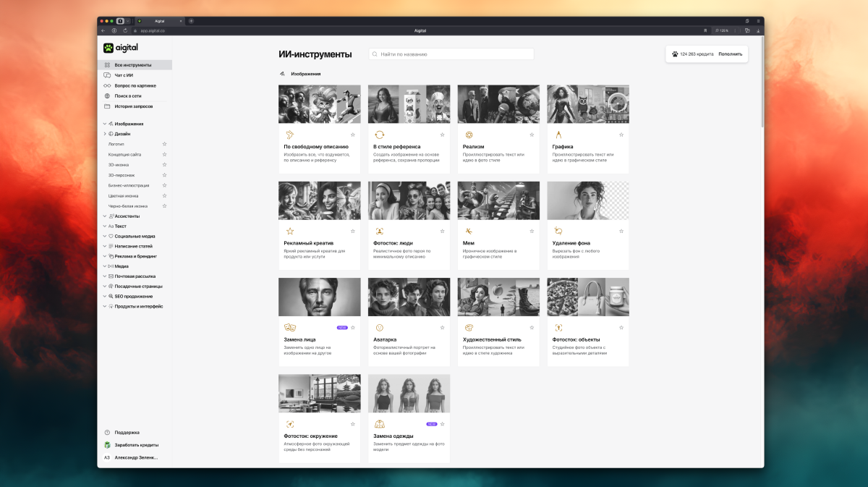Viewport: 868px width, 487px height.
Task: Expand 'SEO продвижение' in the sidebar
Action: tap(104, 296)
